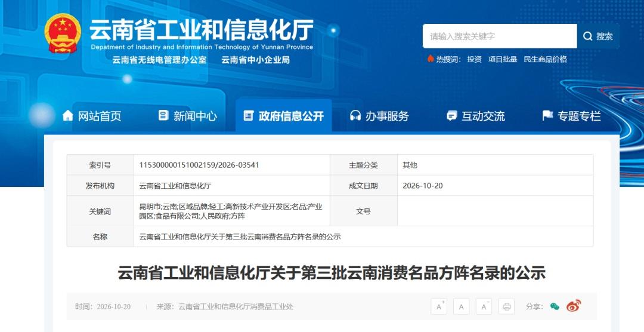Viewport: 644px width, 332px height.
Task: Click the chat icon beside 互动交流
Action: [452, 116]
